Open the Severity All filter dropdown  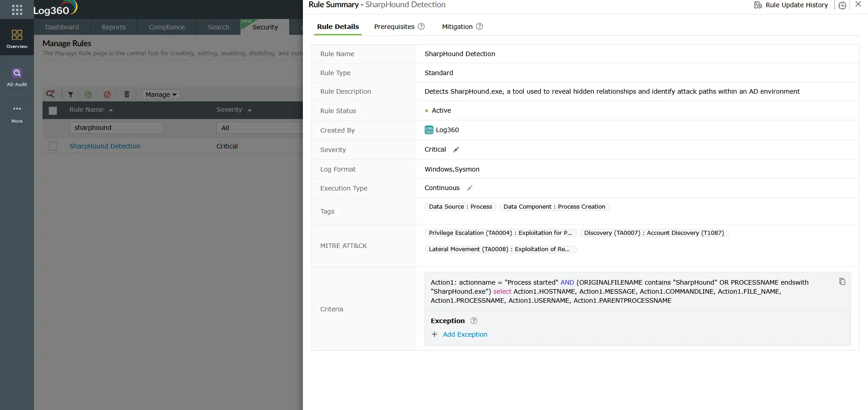pos(260,128)
